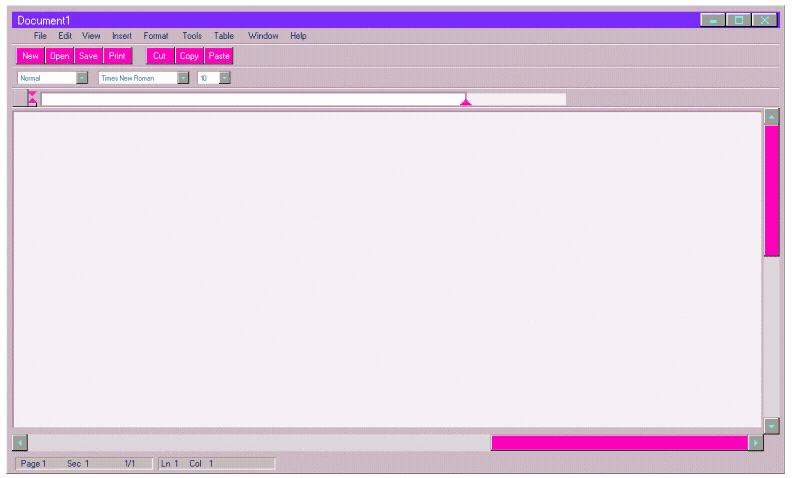The image size is (793, 478).
Task: Click the tab selector box left of ruler
Action: coord(20,98)
